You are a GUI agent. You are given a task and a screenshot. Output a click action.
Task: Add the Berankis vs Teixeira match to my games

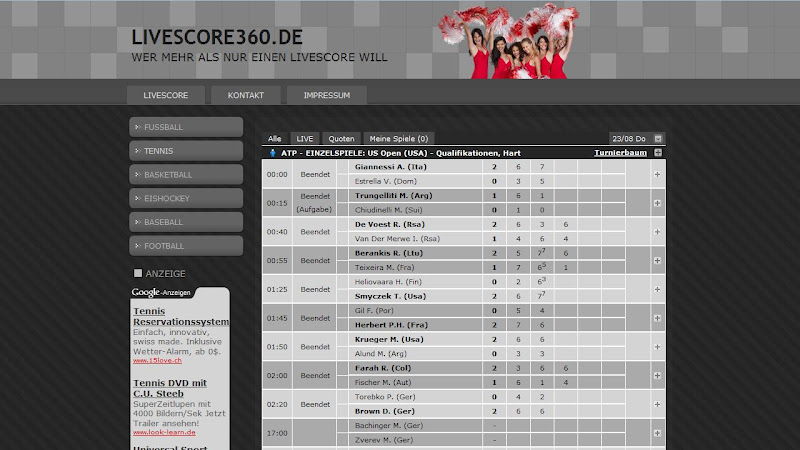pos(657,261)
